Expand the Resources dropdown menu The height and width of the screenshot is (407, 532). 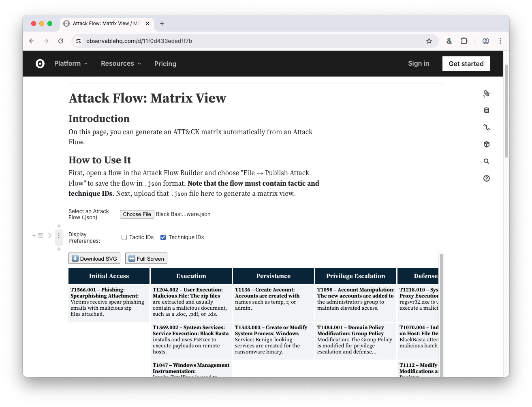tap(121, 64)
